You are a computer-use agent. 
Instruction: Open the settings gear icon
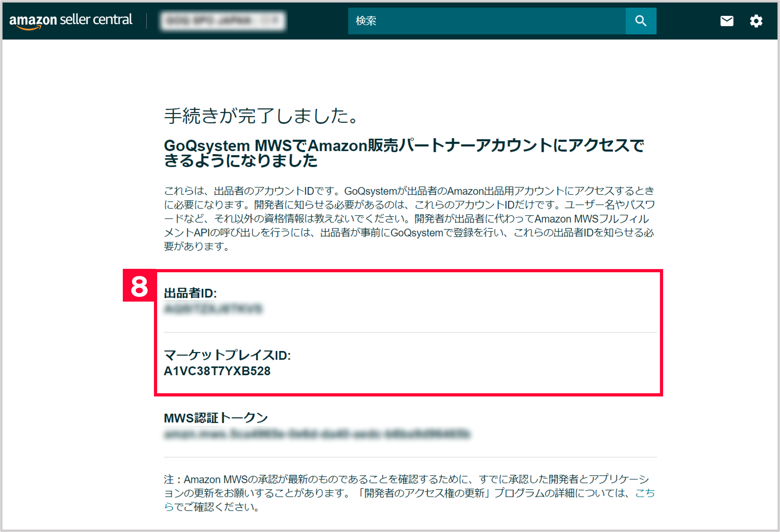756,21
